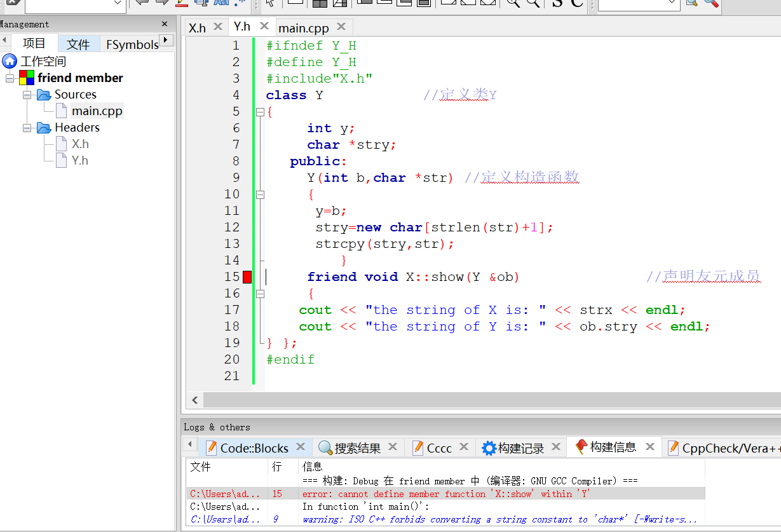Open the FSymbols management tab
The image size is (781, 532).
pos(132,44)
